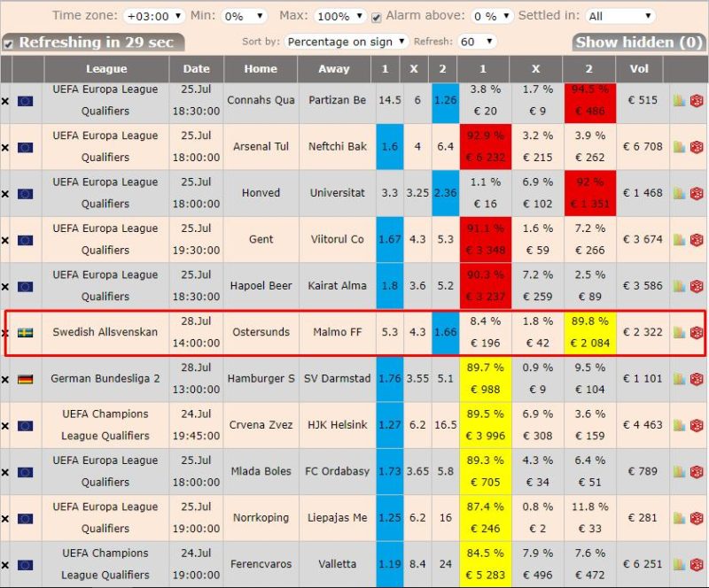Click German flag icon for Bundesliga 2

pos(25,379)
